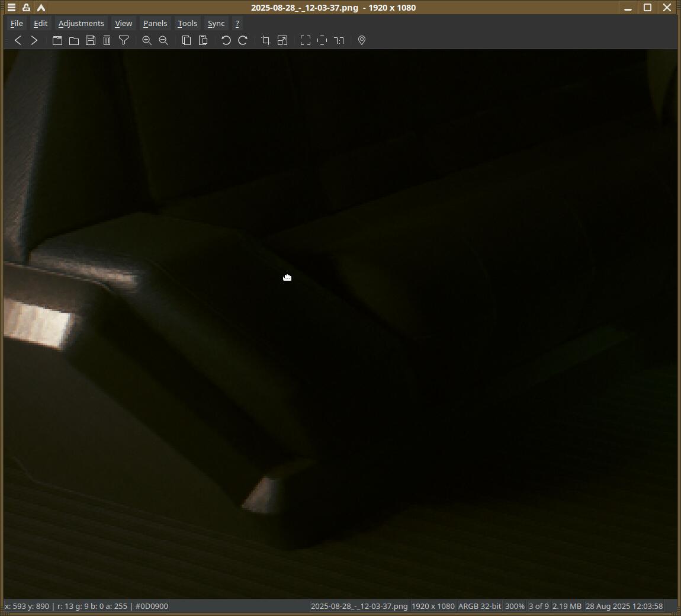
Task: Click the #0D0900 hex color value
Action: coord(152,606)
